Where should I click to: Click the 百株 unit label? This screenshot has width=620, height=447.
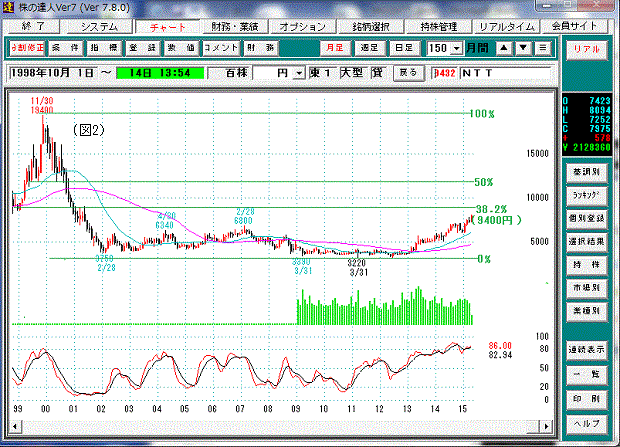click(x=236, y=73)
